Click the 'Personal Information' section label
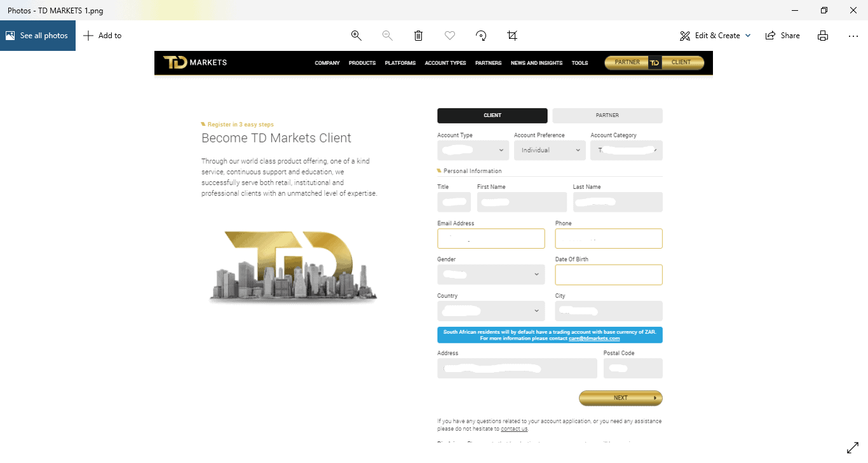 tap(473, 171)
